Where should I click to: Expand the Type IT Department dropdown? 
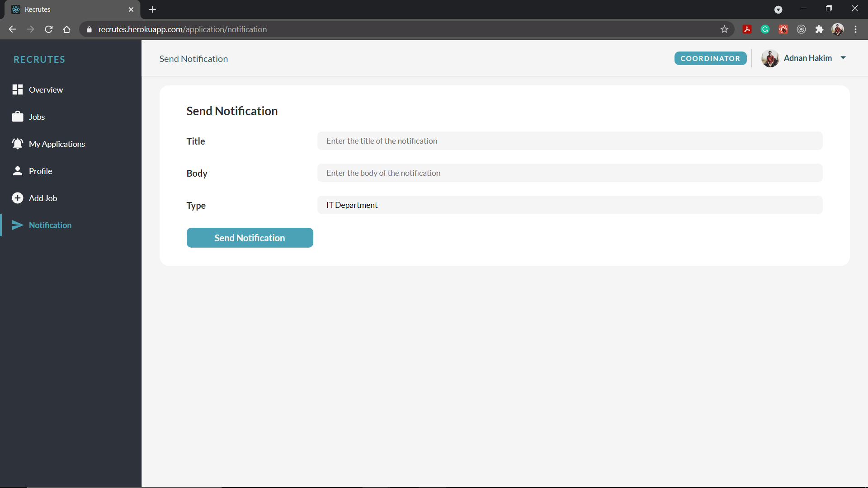(570, 205)
